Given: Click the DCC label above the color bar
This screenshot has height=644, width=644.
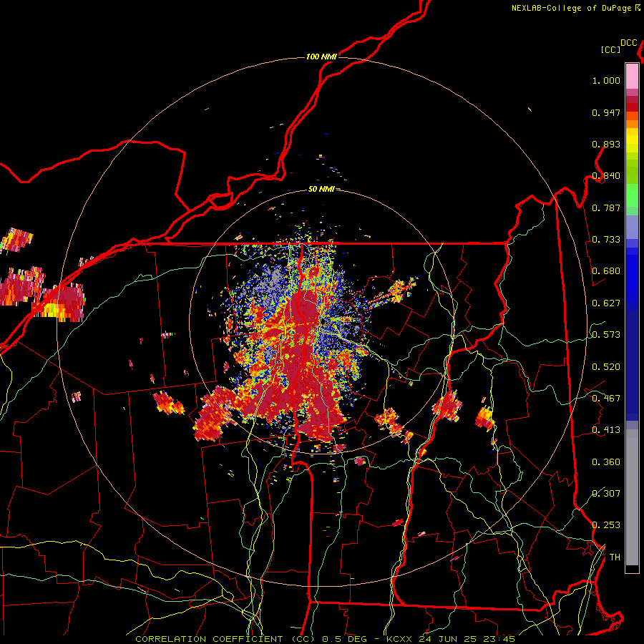Looking at the screenshot, I should pos(629,43).
